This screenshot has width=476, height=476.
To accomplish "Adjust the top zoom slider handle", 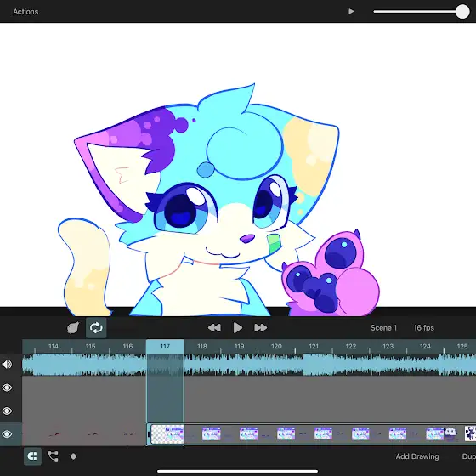I will (462, 12).
